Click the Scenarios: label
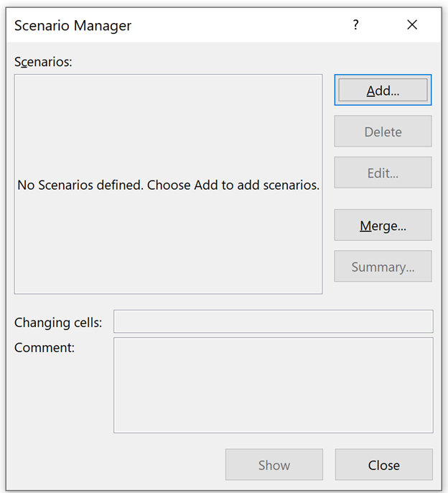The height and width of the screenshot is (493, 448). pos(43,62)
